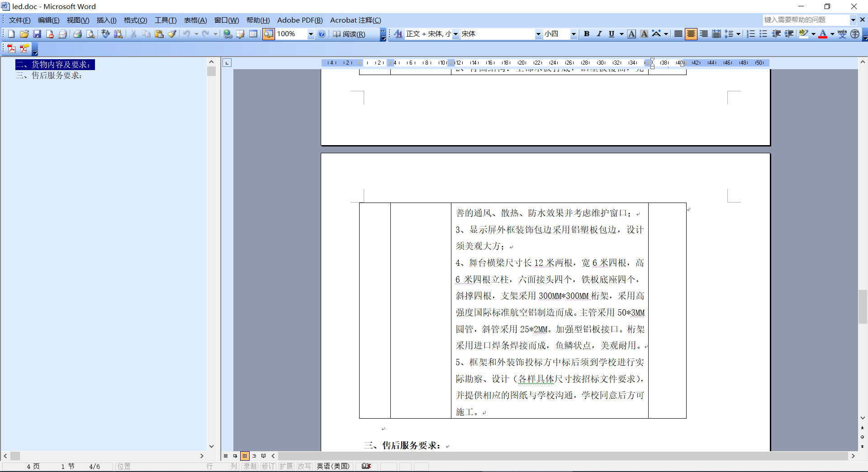Open the 插入(I) menu
The width and height of the screenshot is (868, 472).
(x=106, y=20)
